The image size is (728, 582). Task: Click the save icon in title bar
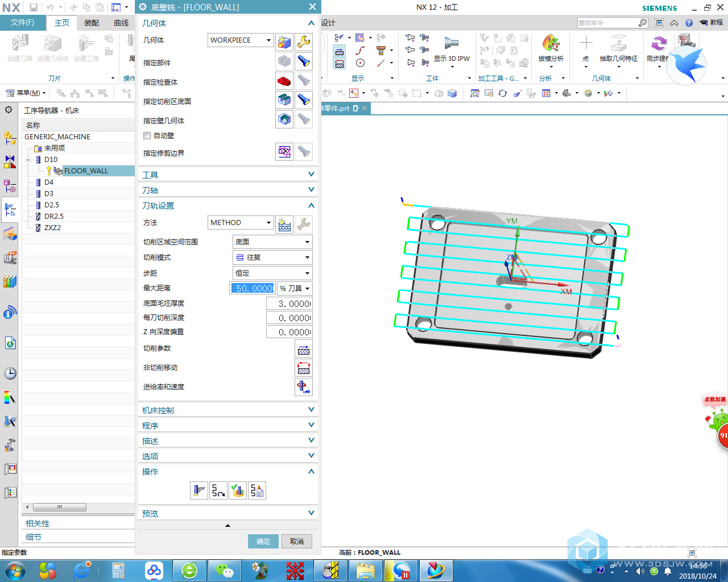(34, 7)
